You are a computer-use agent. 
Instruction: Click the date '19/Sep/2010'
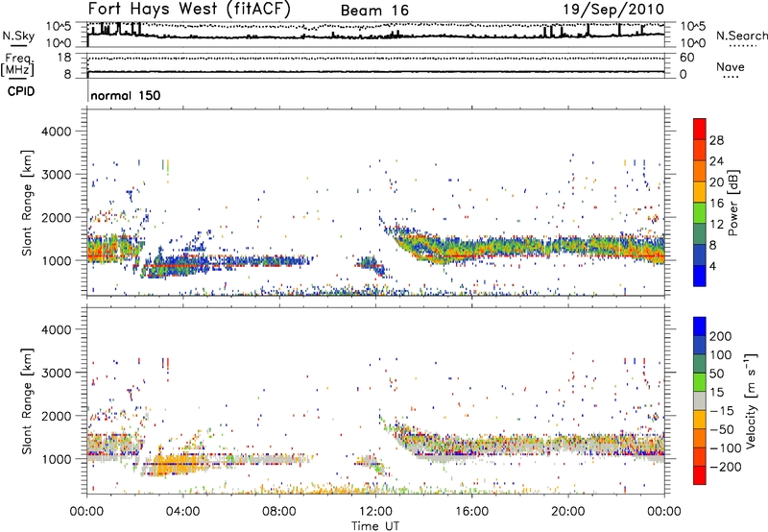613,10
